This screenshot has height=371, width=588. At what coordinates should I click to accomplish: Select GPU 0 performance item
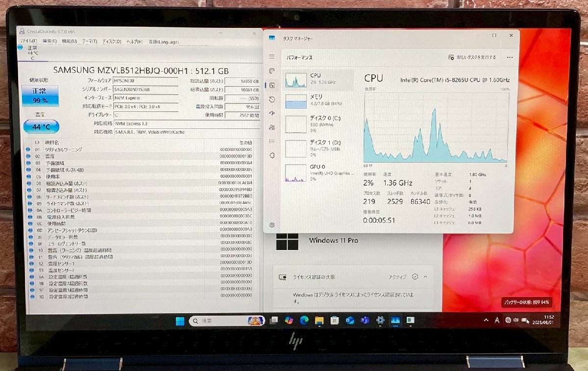click(319, 173)
